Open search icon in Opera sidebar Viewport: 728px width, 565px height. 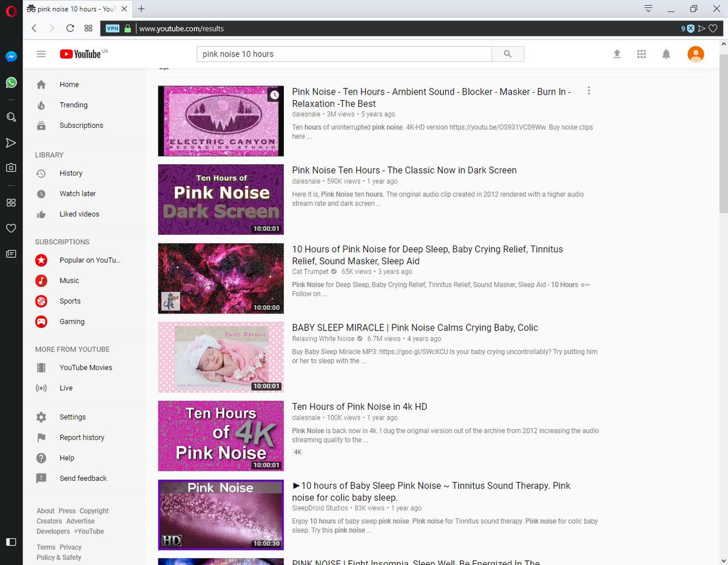[11, 117]
